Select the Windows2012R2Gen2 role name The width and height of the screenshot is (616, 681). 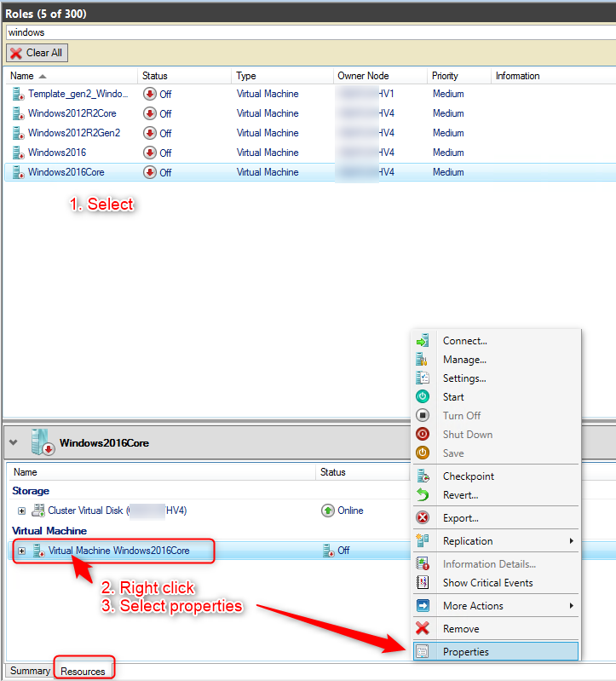click(74, 133)
